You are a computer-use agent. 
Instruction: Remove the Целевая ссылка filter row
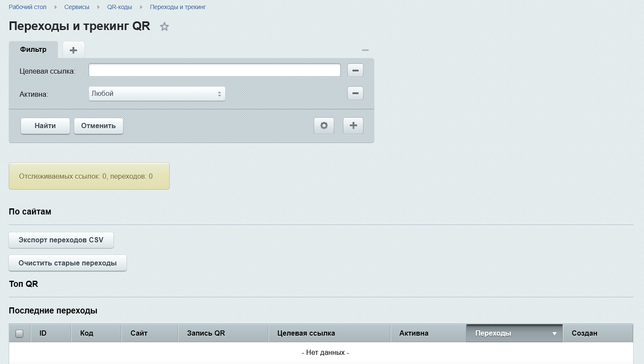355,70
